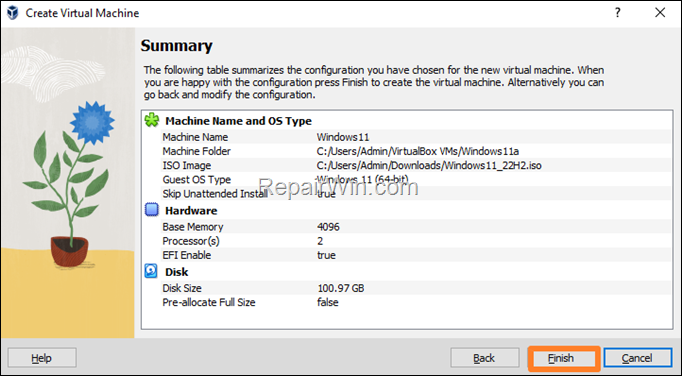The image size is (682, 376).
Task: Select the Base Memory row label
Action: coord(193,227)
